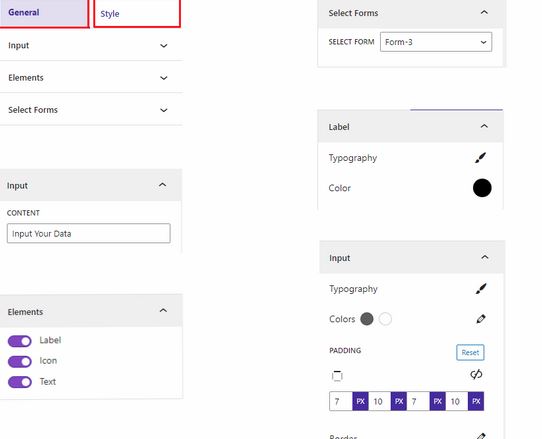Screen dimensions: 542x439
Task: Disable the Text element switch
Action: 20,382
